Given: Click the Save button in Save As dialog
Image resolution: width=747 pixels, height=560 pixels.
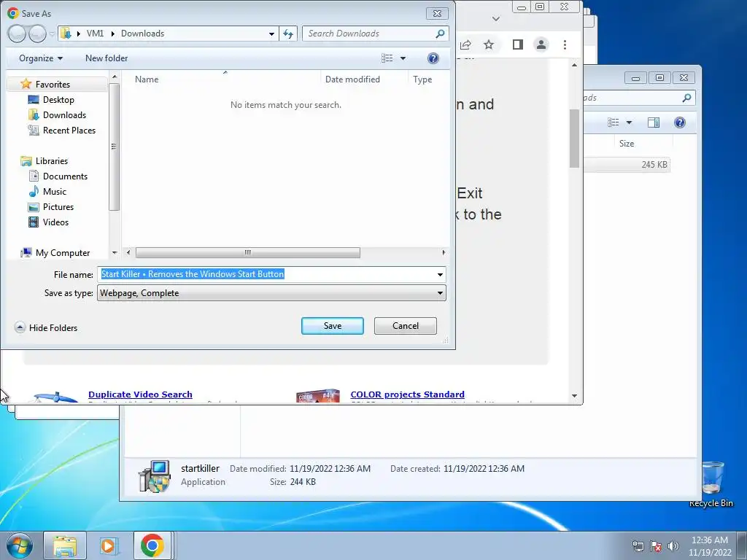Looking at the screenshot, I should coord(332,326).
